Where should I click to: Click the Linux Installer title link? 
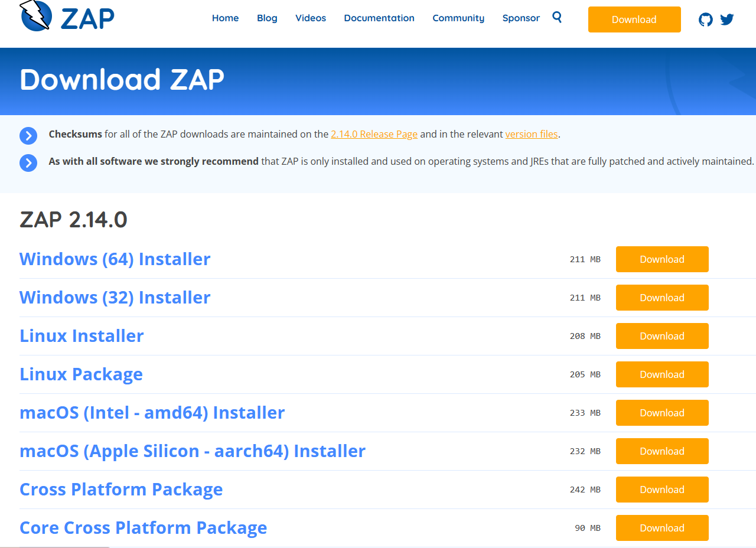tap(82, 336)
